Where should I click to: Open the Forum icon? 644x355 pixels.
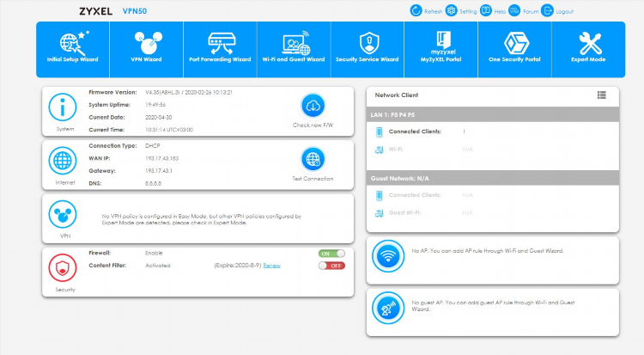(x=514, y=10)
